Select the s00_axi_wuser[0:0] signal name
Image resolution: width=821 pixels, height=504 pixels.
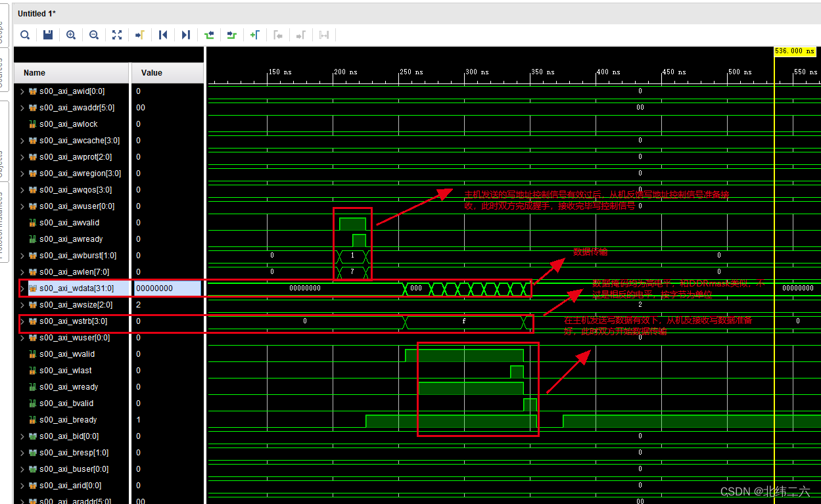(x=74, y=338)
